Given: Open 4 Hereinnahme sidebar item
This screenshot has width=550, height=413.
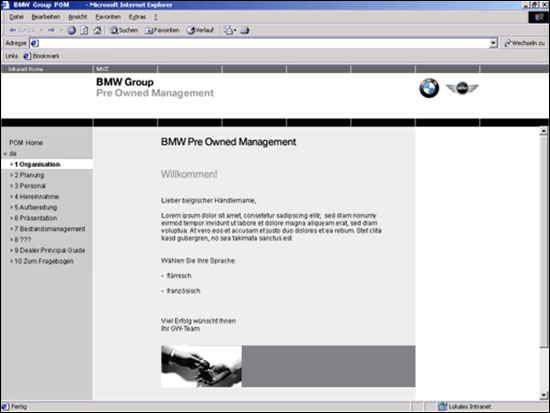Looking at the screenshot, I should point(36,196).
